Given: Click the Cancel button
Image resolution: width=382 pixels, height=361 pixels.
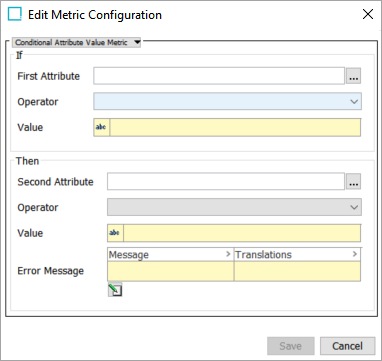Looking at the screenshot, I should tap(347, 346).
